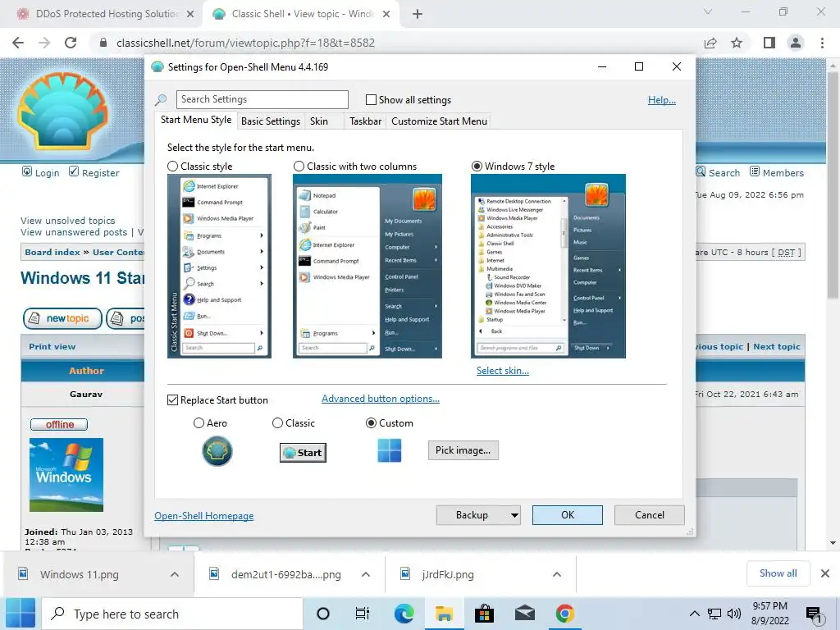Open Chrome three-dot menu
The width and height of the screenshot is (840, 630).
[822, 43]
